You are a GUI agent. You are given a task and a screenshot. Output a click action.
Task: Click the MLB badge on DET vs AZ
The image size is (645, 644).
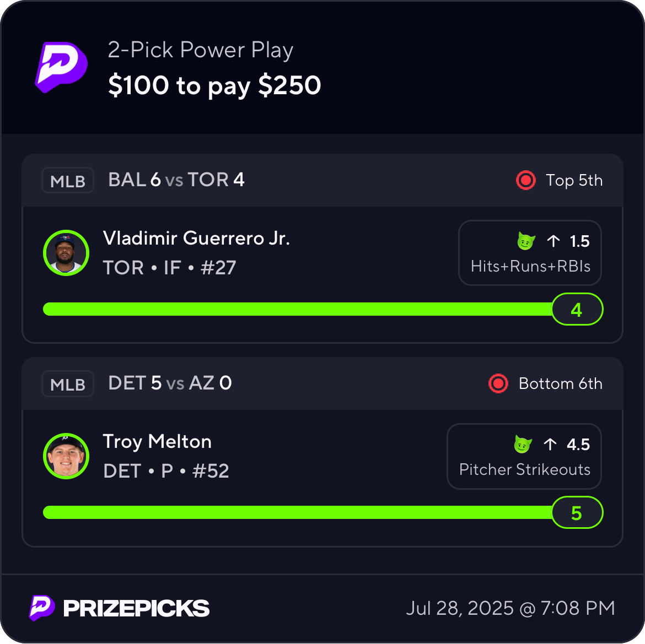pos(68,384)
